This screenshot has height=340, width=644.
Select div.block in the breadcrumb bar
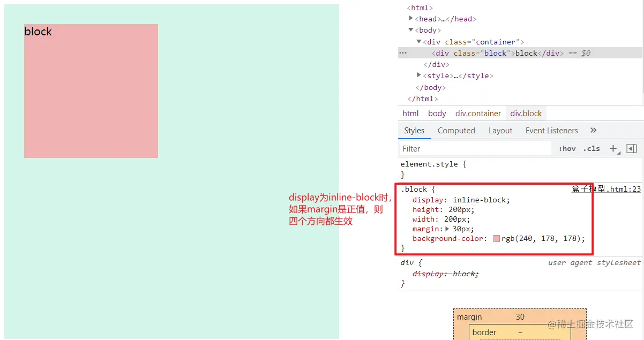(526, 113)
